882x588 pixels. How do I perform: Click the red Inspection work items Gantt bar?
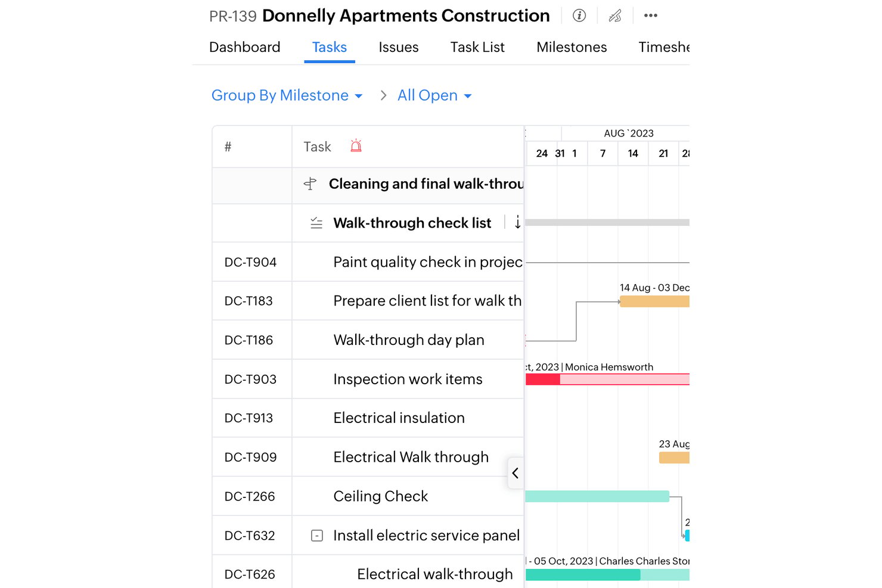click(607, 379)
